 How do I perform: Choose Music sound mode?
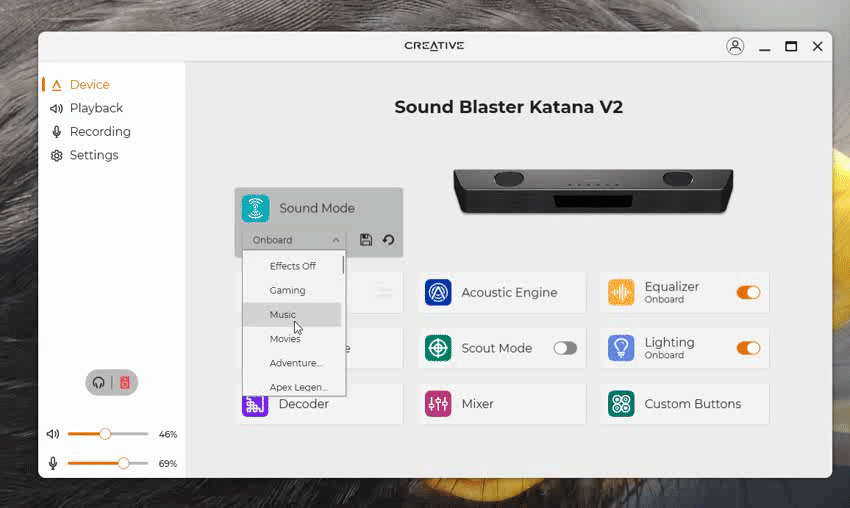(292, 314)
